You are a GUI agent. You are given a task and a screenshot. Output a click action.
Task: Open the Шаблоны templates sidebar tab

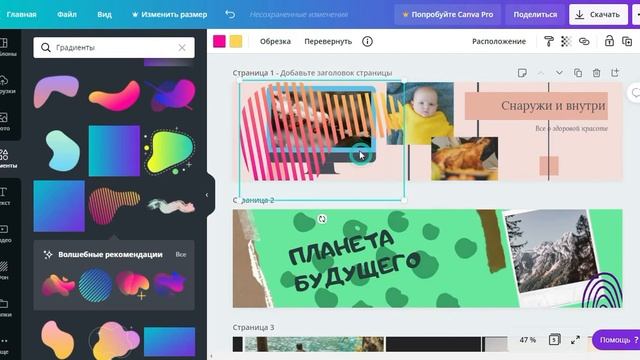(7, 47)
